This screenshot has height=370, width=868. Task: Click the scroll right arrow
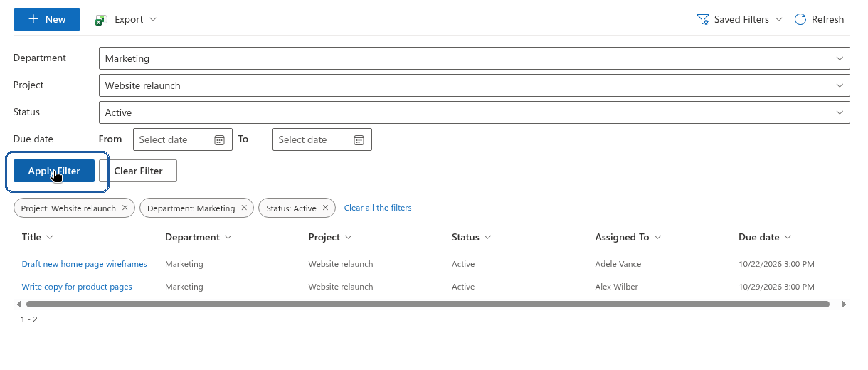[x=844, y=304]
